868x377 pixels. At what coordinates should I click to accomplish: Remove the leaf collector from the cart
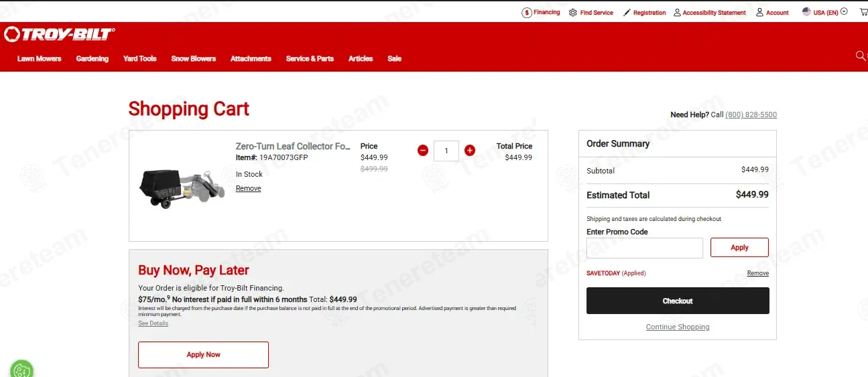(x=248, y=189)
